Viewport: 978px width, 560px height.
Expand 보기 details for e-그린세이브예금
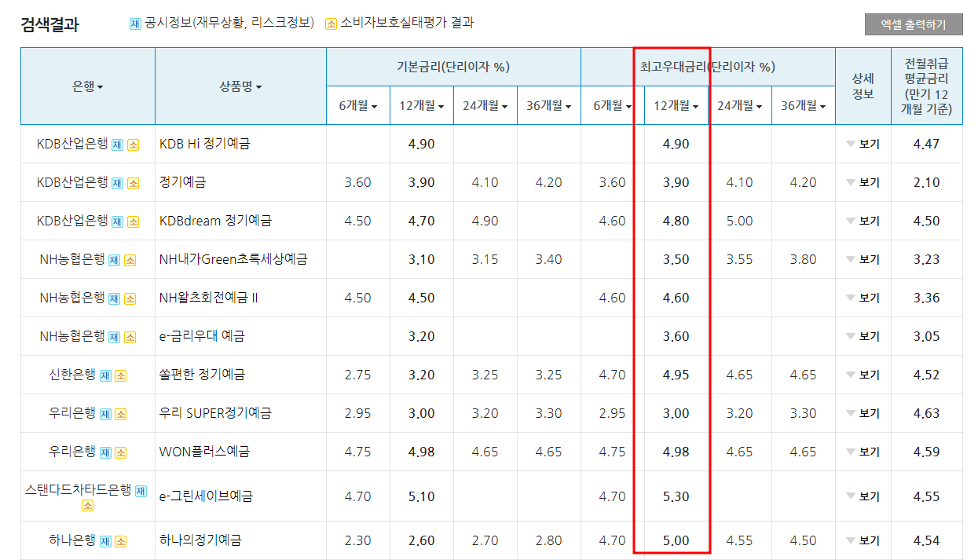pos(863,497)
